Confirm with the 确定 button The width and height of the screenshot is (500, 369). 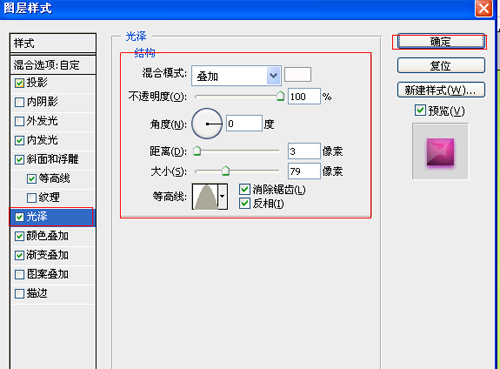pyautogui.click(x=441, y=42)
